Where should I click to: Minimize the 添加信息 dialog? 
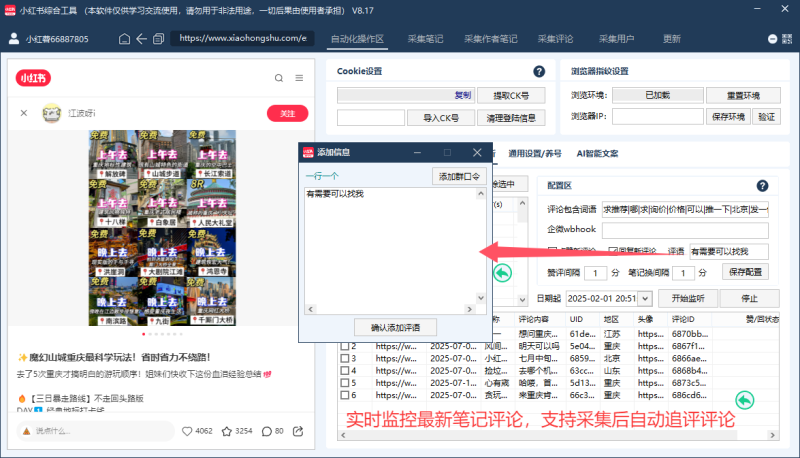tap(417, 152)
